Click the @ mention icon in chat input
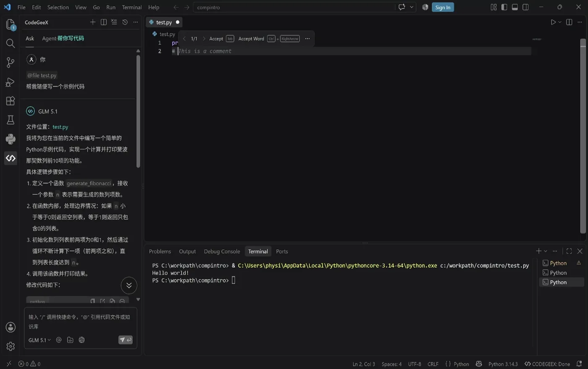The height and width of the screenshot is (369, 588). pos(59,340)
